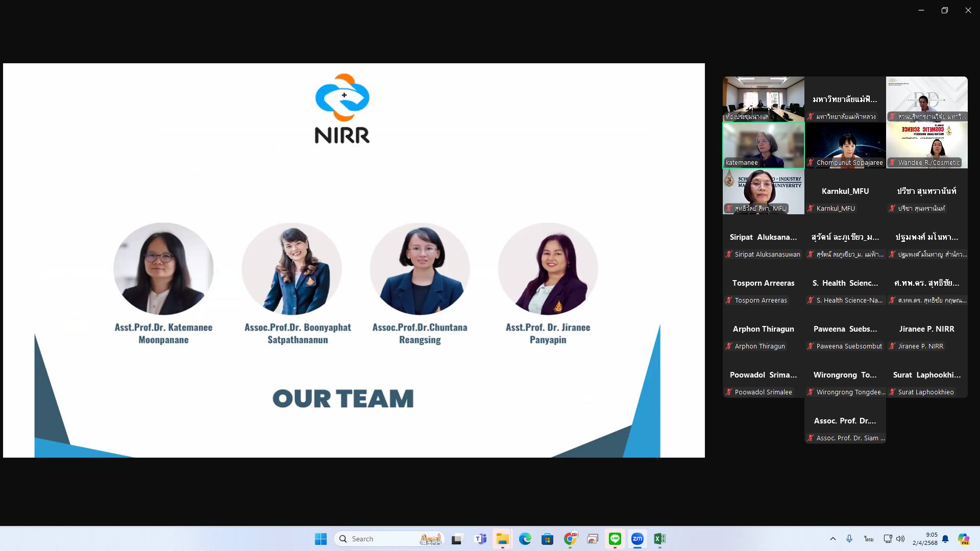Image resolution: width=980 pixels, height=551 pixels.
Task: Click the microphone icon in system tray
Action: 849,539
